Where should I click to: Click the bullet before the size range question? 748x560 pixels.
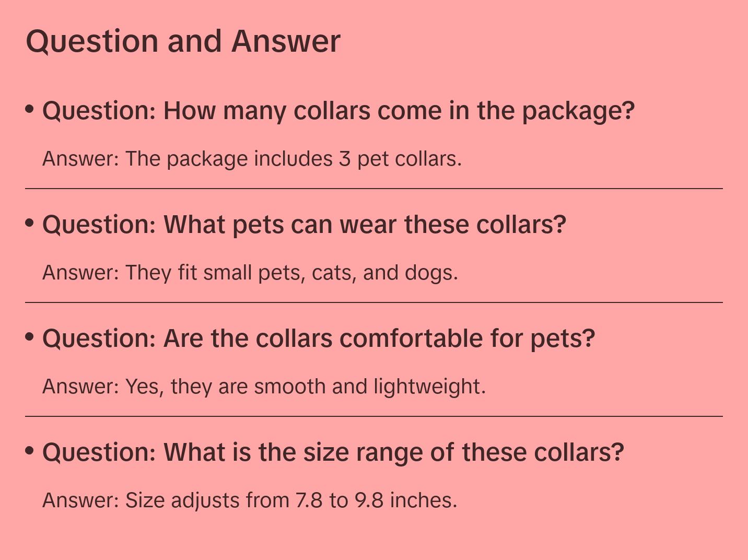point(30,450)
